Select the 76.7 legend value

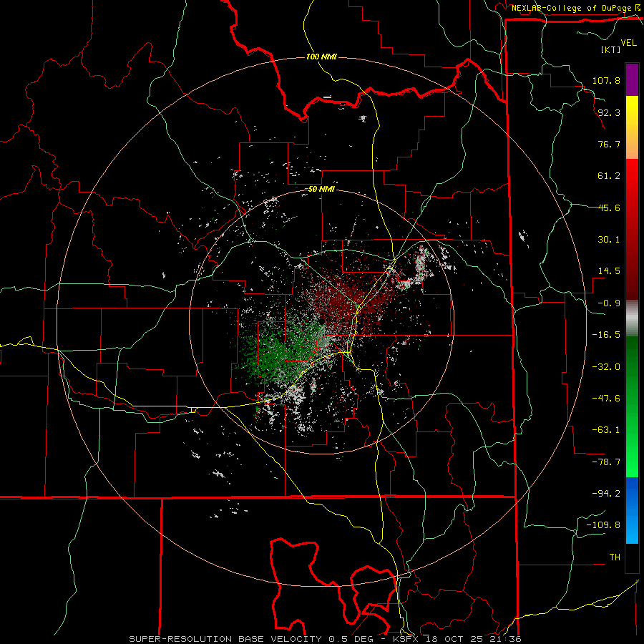tap(609, 144)
